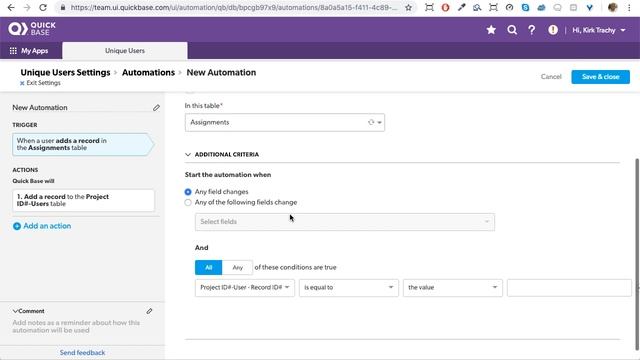Viewport: 640px width, 360px height.
Task: Open the Quick Base search icon
Action: click(x=512, y=30)
